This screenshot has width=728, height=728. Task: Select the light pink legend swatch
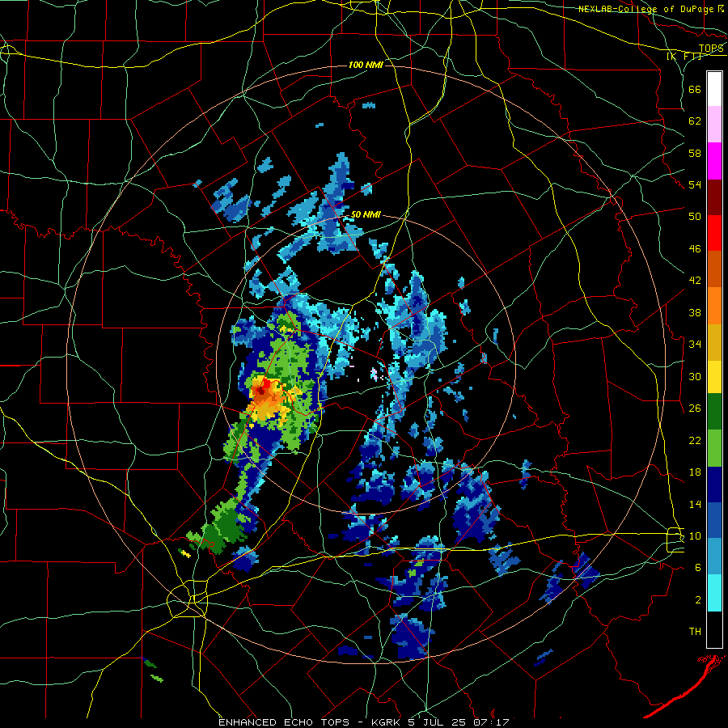pyautogui.click(x=714, y=124)
